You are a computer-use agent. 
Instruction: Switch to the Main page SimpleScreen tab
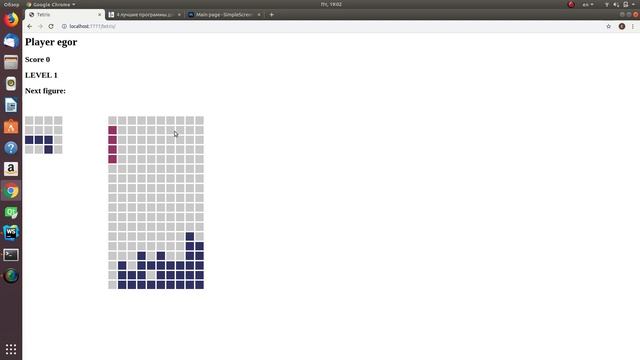click(224, 15)
